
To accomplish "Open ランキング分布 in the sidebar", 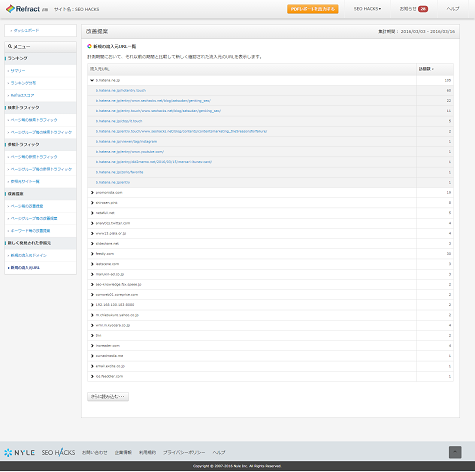I will [23, 83].
